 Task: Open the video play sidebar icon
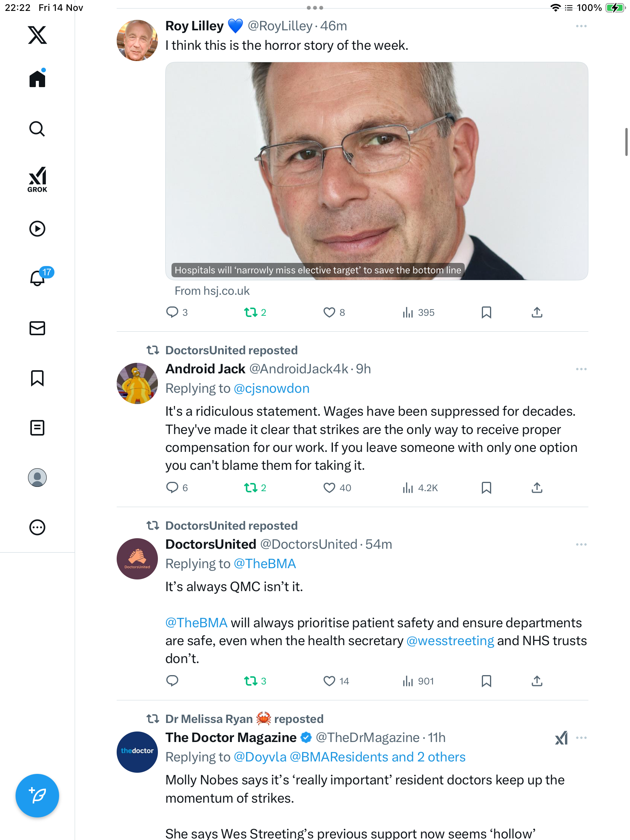(37, 229)
